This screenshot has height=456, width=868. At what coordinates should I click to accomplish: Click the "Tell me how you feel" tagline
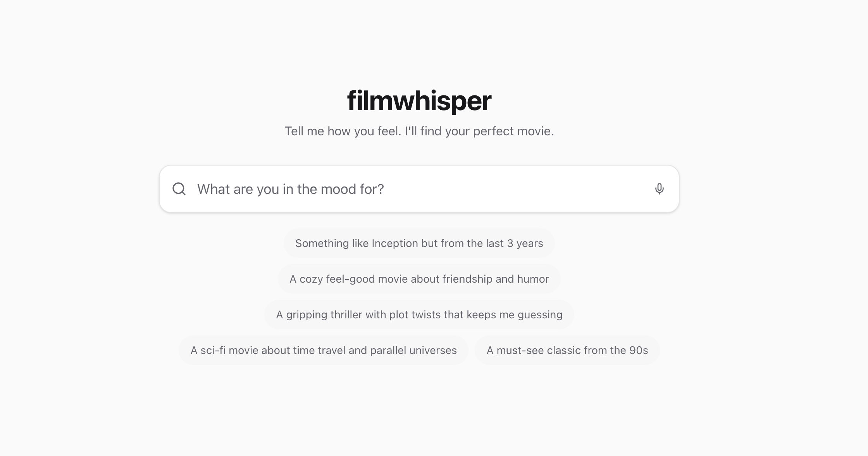(419, 131)
